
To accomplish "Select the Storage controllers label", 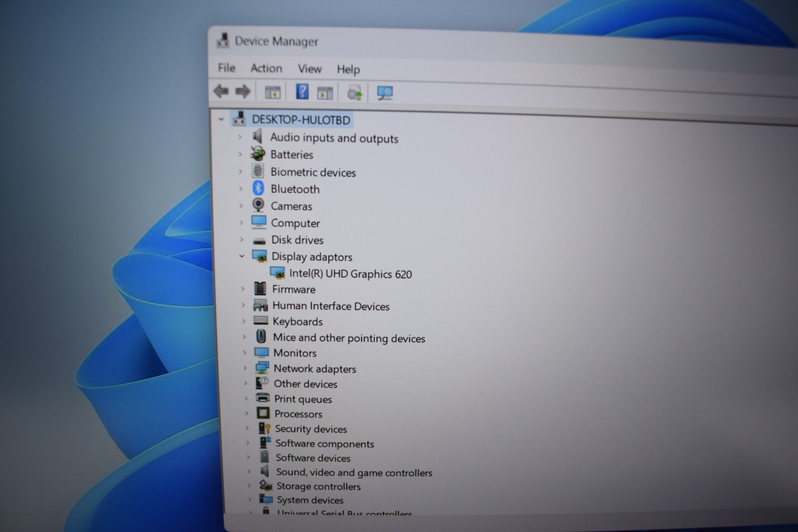I will pyautogui.click(x=319, y=486).
